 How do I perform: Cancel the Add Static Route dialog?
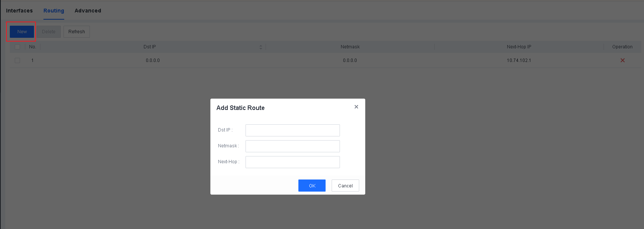(x=345, y=186)
